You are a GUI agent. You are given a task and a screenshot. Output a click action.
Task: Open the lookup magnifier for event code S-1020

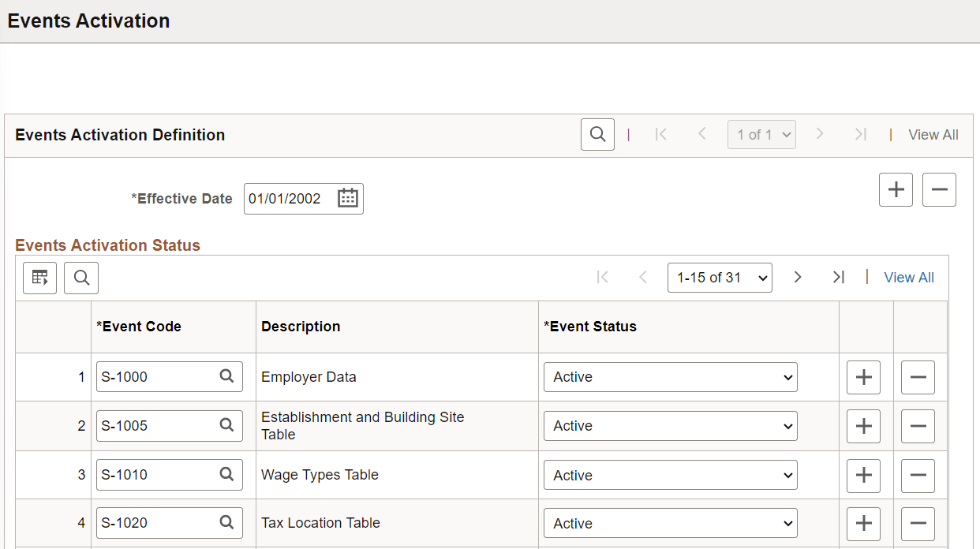227,522
